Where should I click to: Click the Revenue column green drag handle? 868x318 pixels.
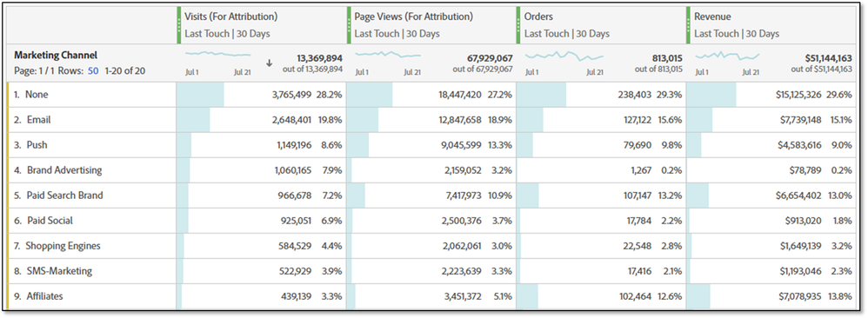coord(688,25)
